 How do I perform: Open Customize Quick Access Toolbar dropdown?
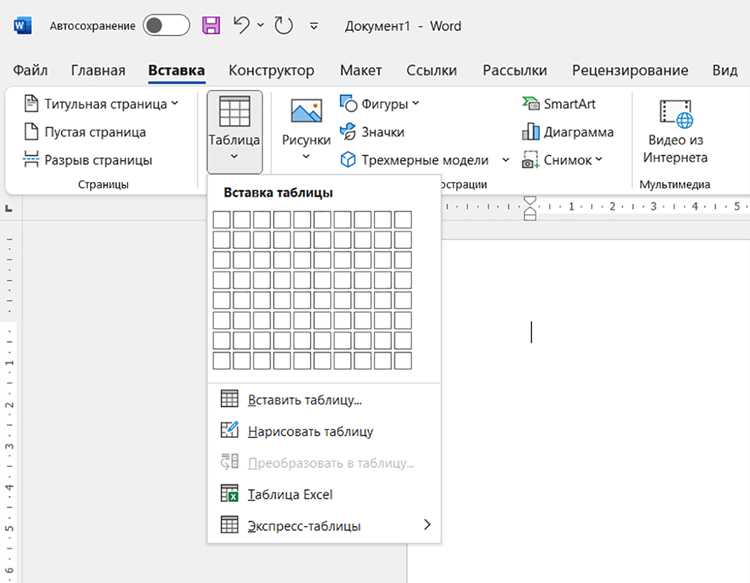click(314, 26)
